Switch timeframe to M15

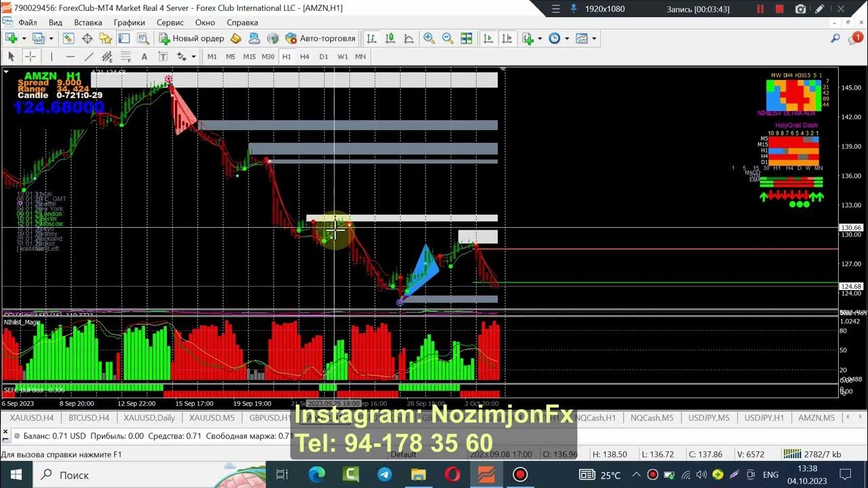point(249,56)
